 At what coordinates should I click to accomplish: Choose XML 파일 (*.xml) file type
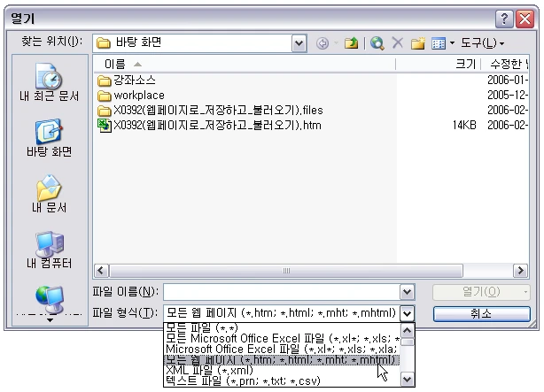click(282, 371)
